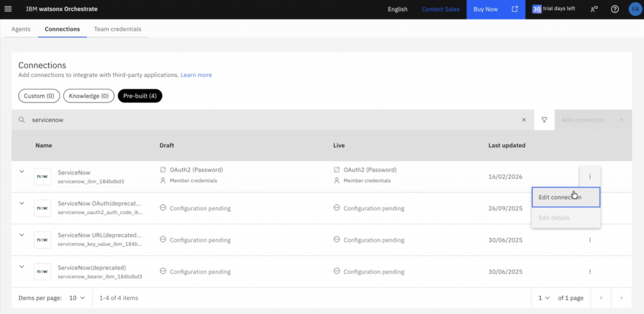Open overflow menu for ServiceNow URL(deprecated) row
644x314 pixels.
(x=590, y=240)
